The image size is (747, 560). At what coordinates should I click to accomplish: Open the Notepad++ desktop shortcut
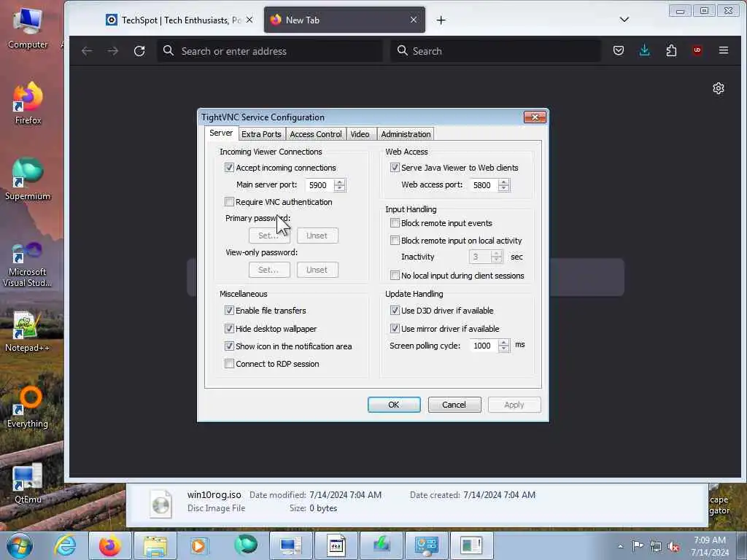tap(28, 332)
